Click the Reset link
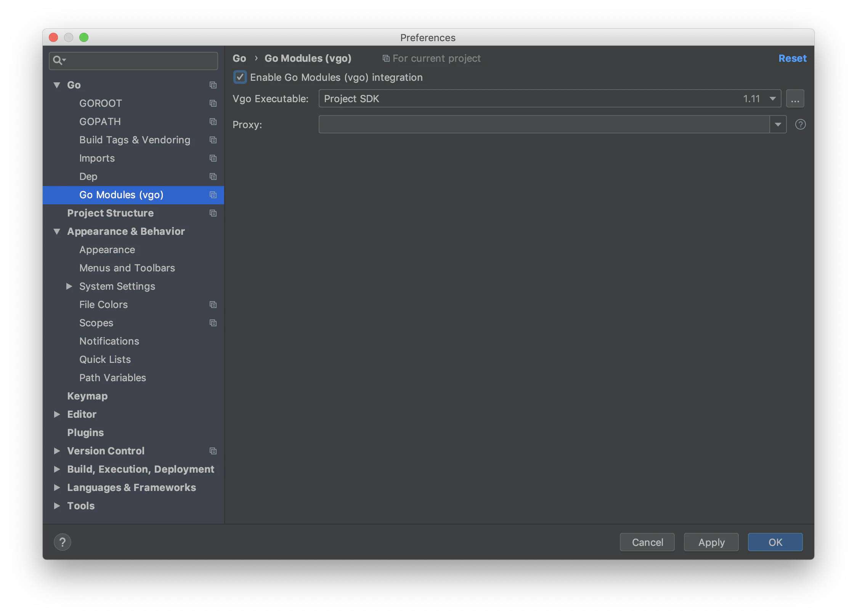This screenshot has height=616, width=857. coord(792,58)
